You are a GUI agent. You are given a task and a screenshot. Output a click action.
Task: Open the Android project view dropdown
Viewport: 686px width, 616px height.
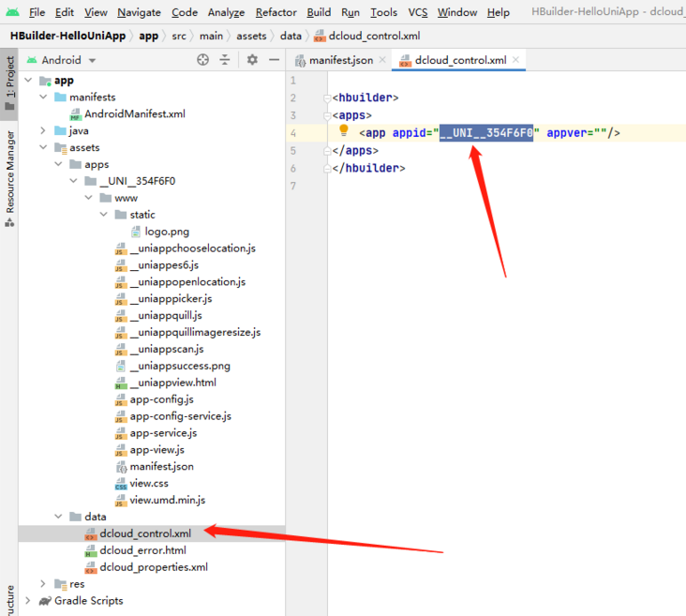(x=61, y=60)
